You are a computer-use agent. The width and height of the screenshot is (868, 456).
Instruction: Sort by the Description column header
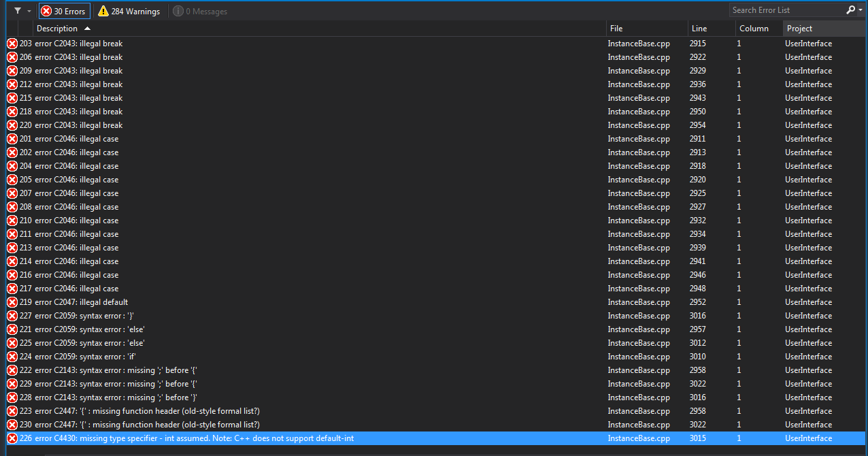tap(320, 29)
